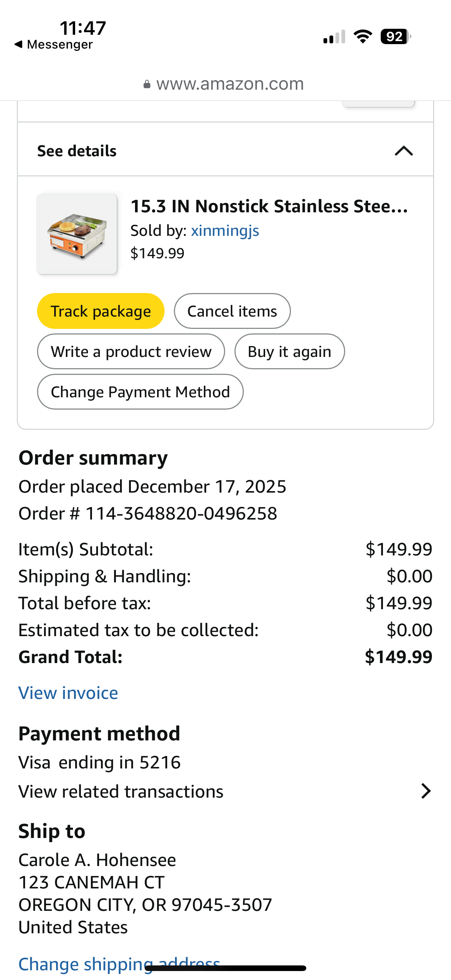This screenshot has height=980, width=451.
Task: Tap the www.amazon.com address bar
Action: pos(230,84)
